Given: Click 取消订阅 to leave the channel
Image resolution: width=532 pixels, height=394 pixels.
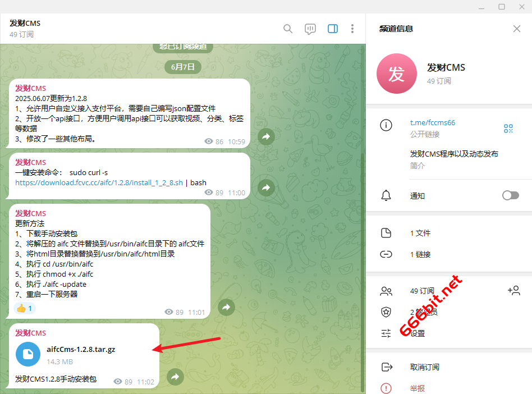Looking at the screenshot, I should [x=424, y=367].
